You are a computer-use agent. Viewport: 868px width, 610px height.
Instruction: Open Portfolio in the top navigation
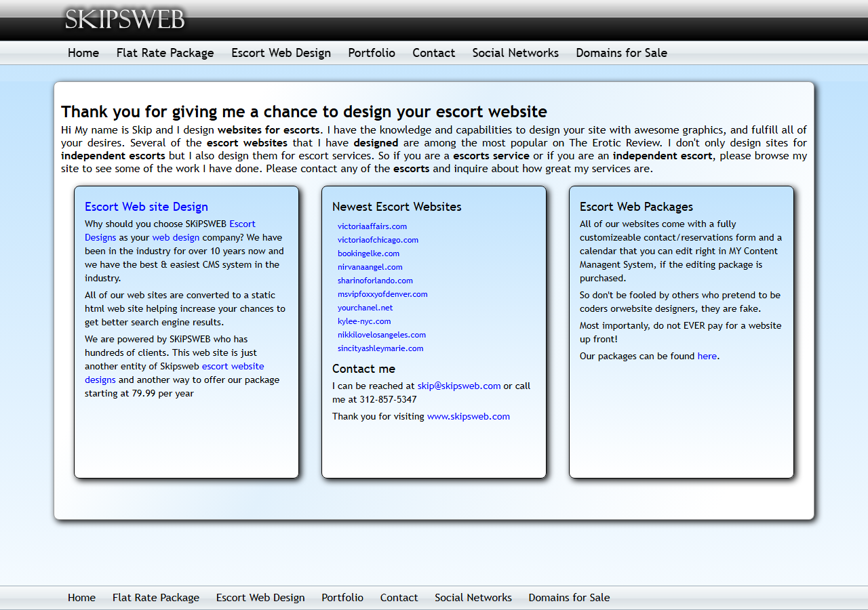coord(372,53)
